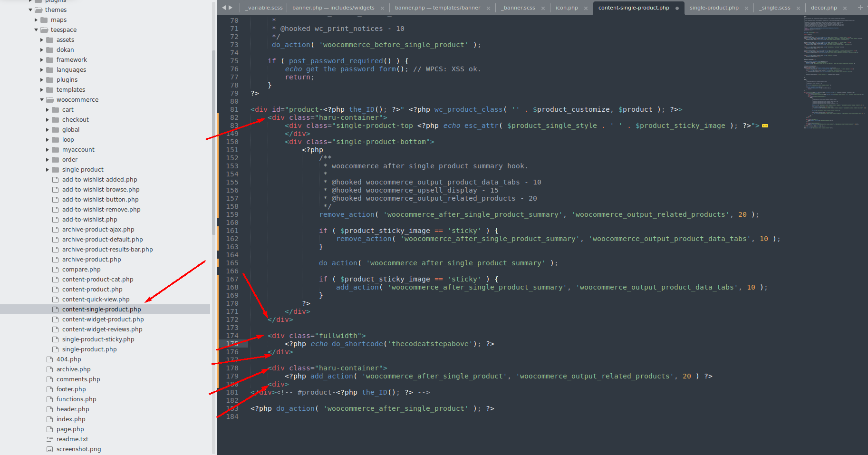Click file icon of 404.php
The height and width of the screenshot is (455, 868).
(x=50, y=359)
